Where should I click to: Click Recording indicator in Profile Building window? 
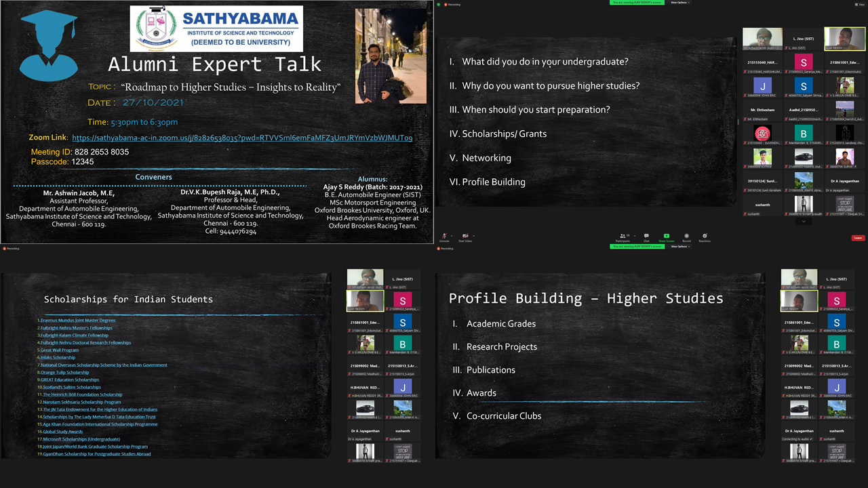pyautogui.click(x=446, y=249)
